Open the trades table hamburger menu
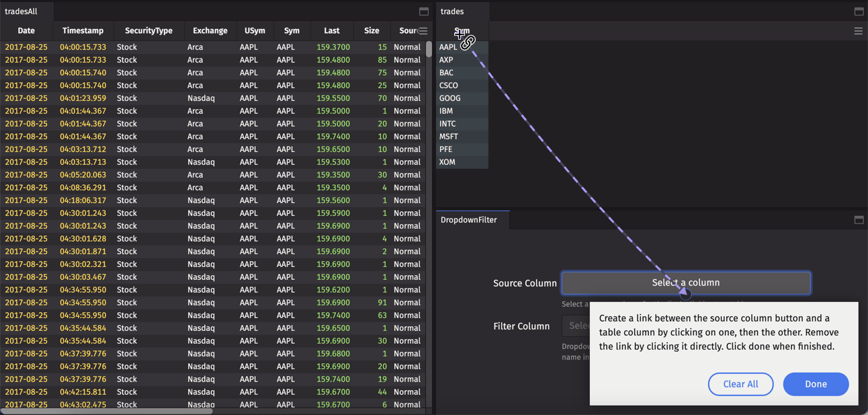Screen dimensions: 868x415 point(858,31)
